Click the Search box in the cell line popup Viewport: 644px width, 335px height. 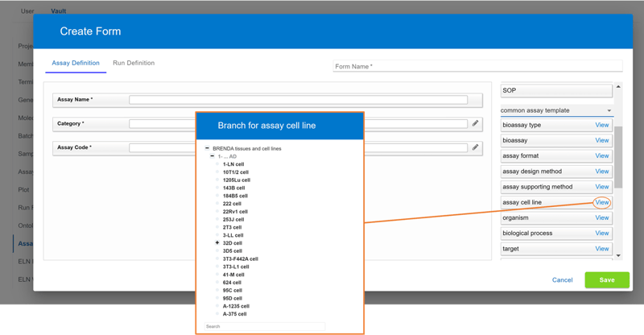pos(265,326)
